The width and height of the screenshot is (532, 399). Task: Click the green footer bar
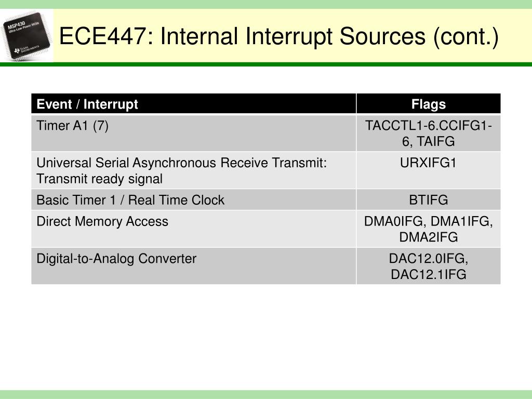[266, 395]
